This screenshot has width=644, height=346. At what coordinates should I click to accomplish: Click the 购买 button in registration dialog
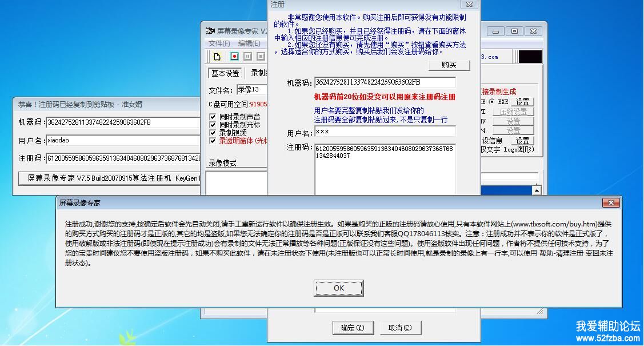click(449, 65)
